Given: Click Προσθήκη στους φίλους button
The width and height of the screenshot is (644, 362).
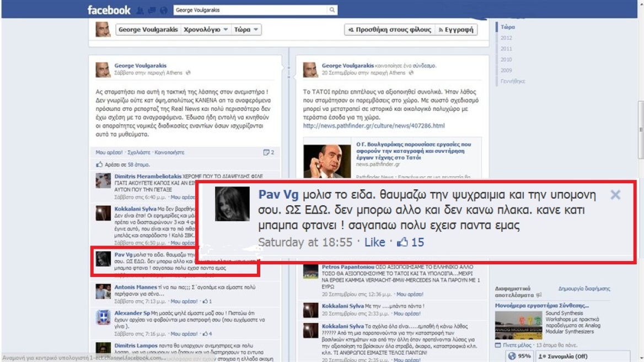Looking at the screenshot, I should pyautogui.click(x=389, y=30).
